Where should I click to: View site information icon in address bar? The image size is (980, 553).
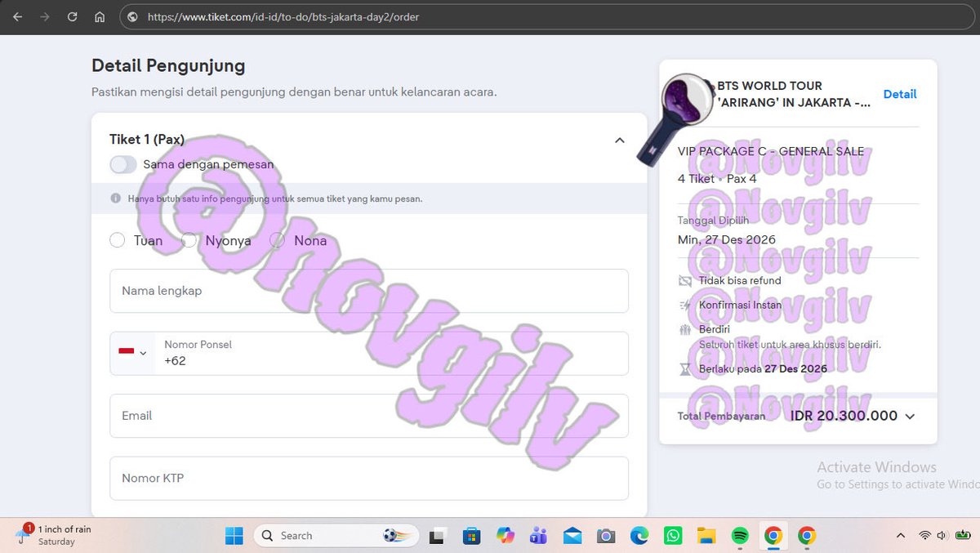click(133, 16)
